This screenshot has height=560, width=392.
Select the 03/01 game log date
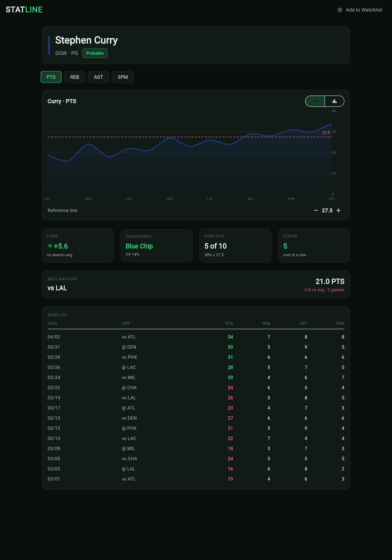[54, 479]
